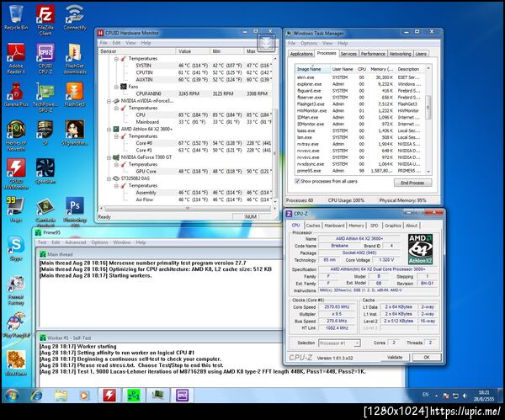Image resolution: width=505 pixels, height=420 pixels.
Task: Open the FlashGet3 desktop shortcut
Action: 75,94
